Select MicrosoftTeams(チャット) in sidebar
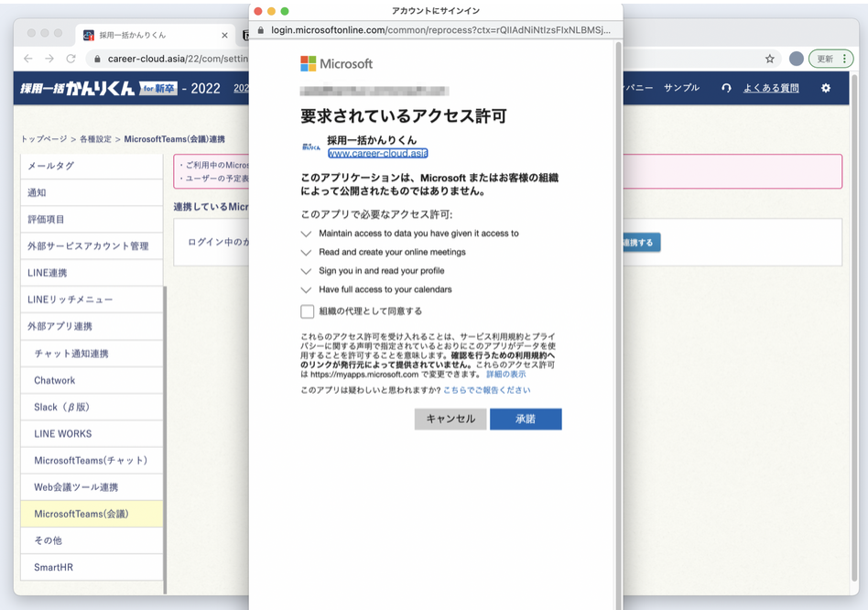Screen dimensions: 868x610 92,461
